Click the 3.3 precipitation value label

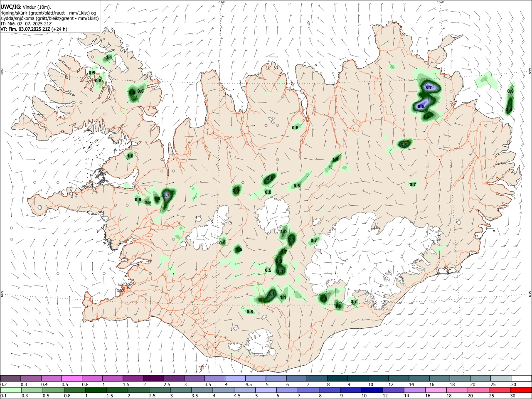pyautogui.click(x=404, y=145)
